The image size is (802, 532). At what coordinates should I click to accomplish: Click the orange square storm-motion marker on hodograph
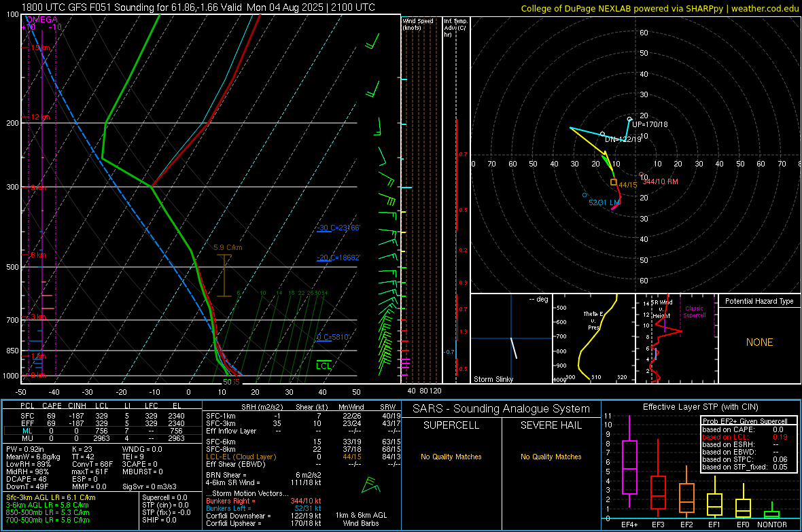coord(613,181)
